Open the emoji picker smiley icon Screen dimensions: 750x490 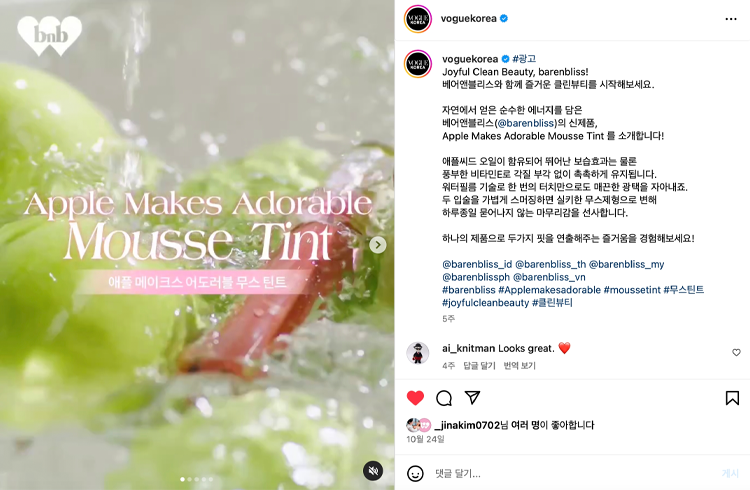coord(415,474)
